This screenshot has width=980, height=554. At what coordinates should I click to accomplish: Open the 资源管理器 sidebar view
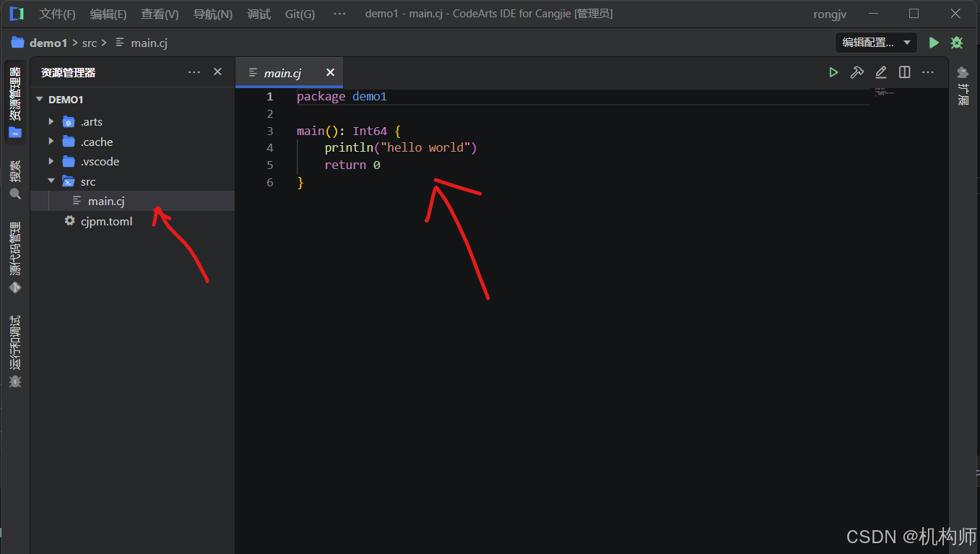[x=15, y=102]
